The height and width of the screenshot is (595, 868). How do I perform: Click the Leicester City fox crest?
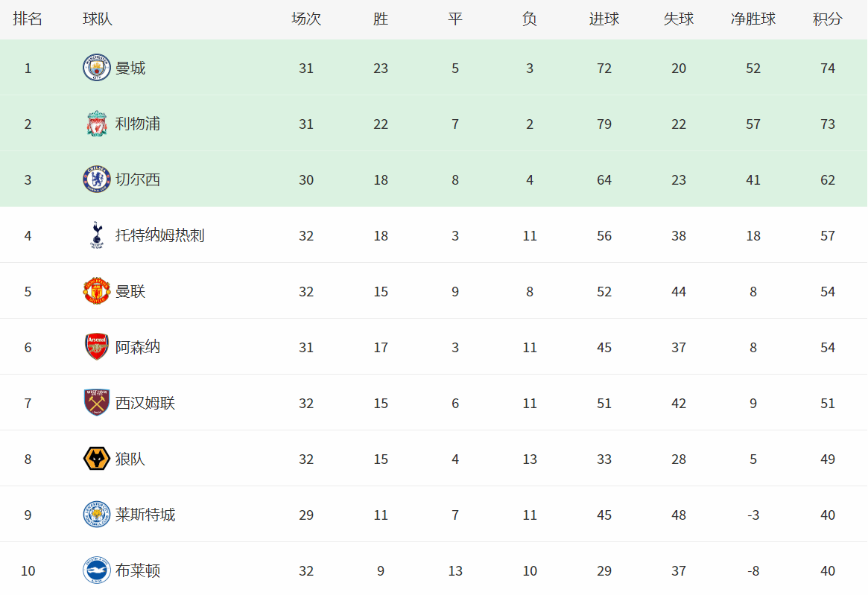click(x=96, y=515)
